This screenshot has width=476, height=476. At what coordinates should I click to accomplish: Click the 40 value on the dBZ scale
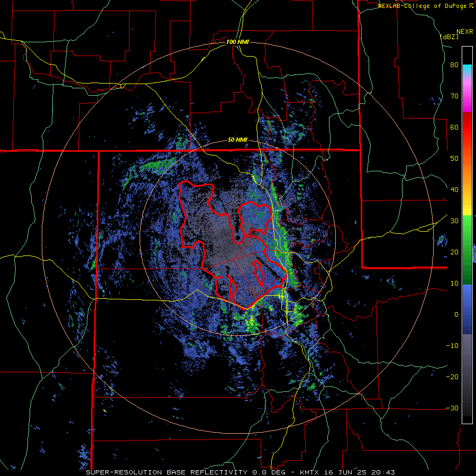(454, 190)
